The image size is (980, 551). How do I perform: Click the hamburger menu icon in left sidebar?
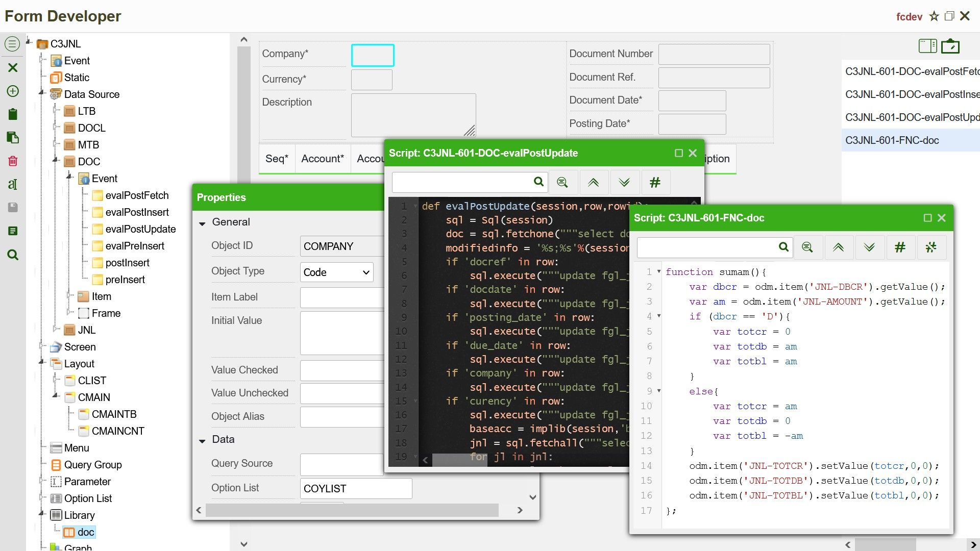[x=12, y=44]
